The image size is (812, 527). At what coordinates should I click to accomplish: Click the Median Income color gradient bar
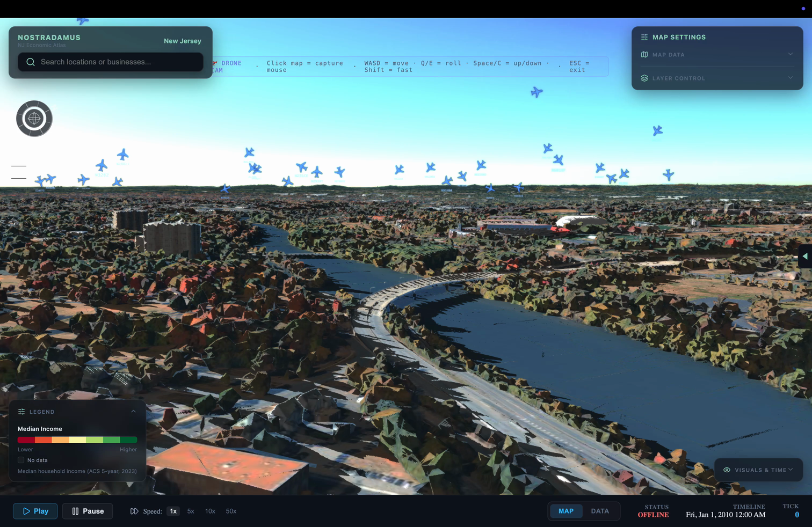point(77,440)
